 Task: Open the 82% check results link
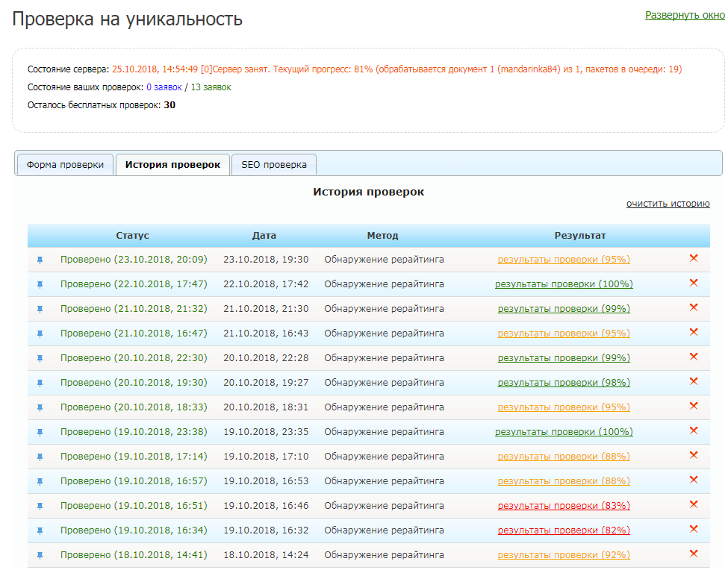point(564,530)
